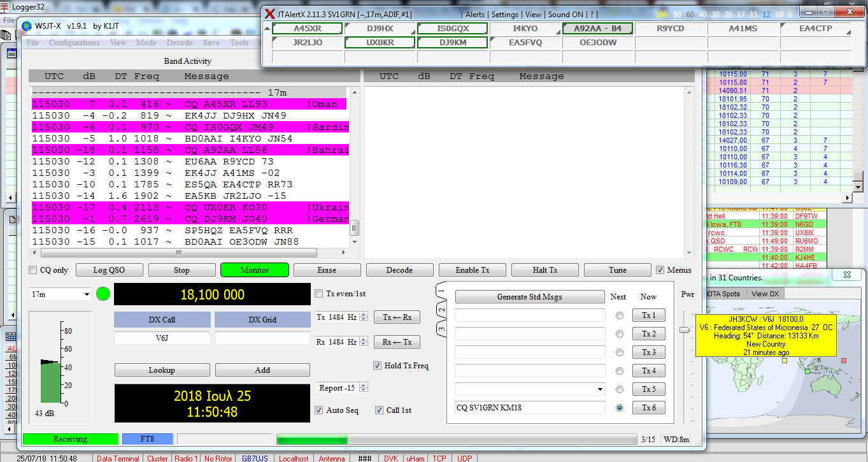Viewport: 868px width, 462px height.
Task: Click the Log QSO button
Action: pyautogui.click(x=109, y=270)
